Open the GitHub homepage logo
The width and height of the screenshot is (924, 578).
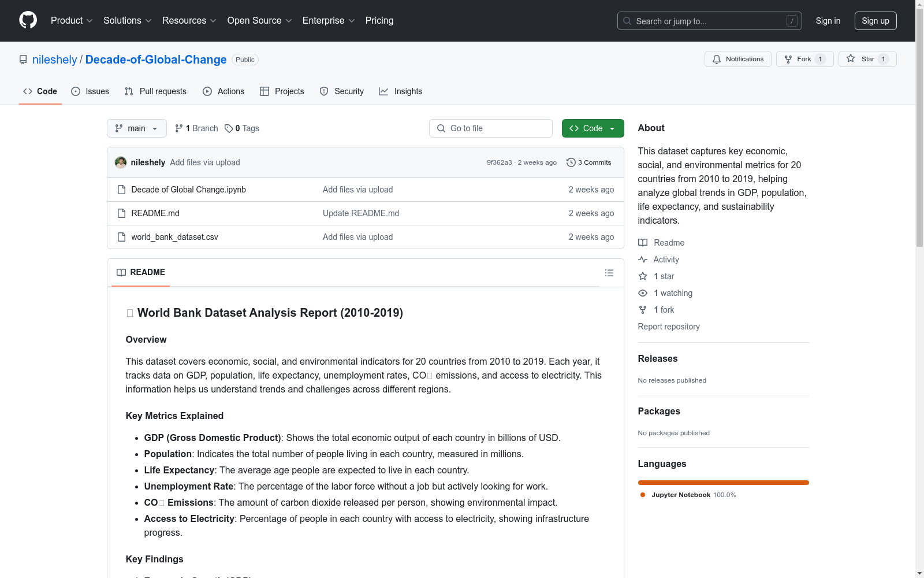click(x=28, y=20)
